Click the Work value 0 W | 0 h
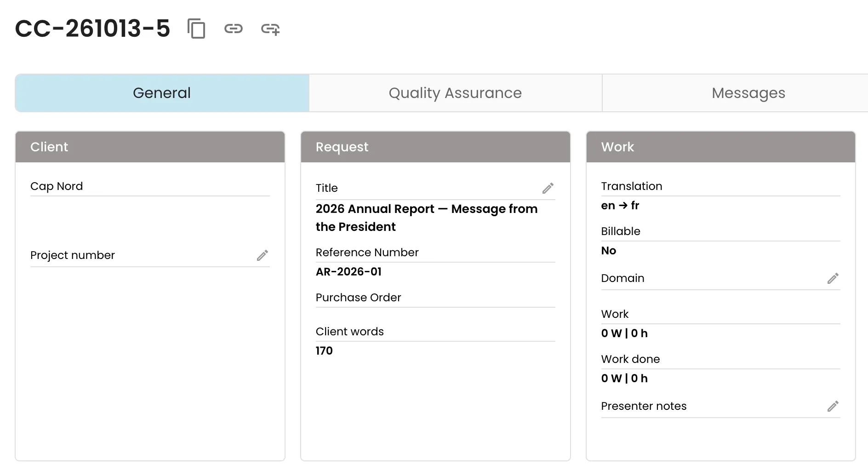This screenshot has width=868, height=471. (624, 333)
